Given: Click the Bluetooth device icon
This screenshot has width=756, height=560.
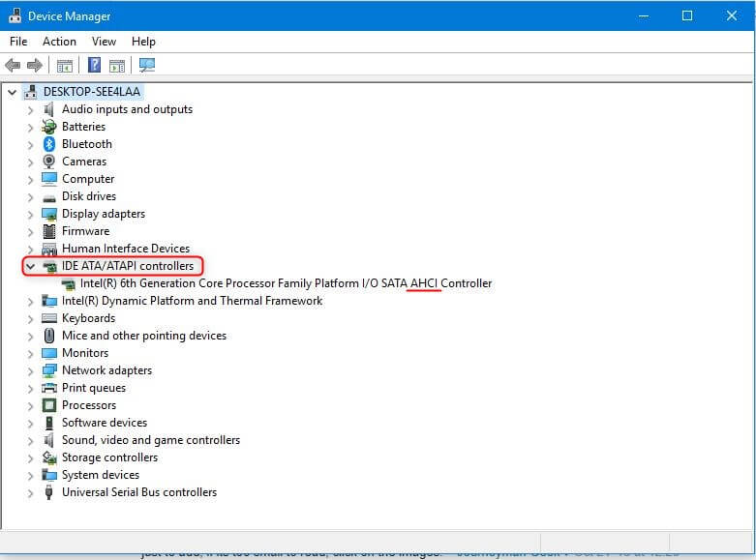Looking at the screenshot, I should [x=49, y=144].
